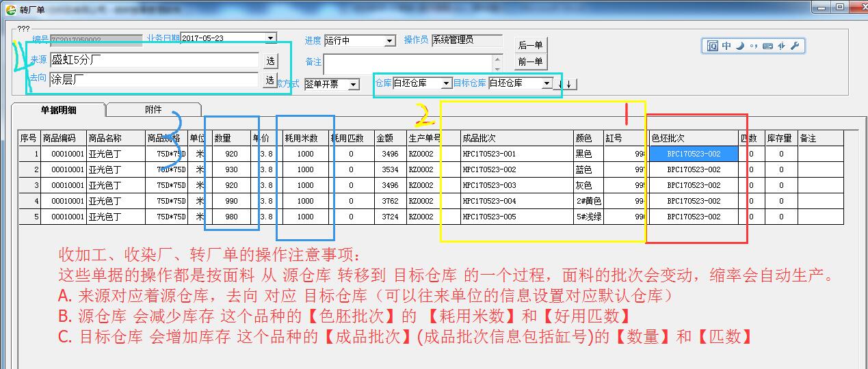The image size is (868, 369).
Task: Click the 备注 remarks text box
Action: 413,64
